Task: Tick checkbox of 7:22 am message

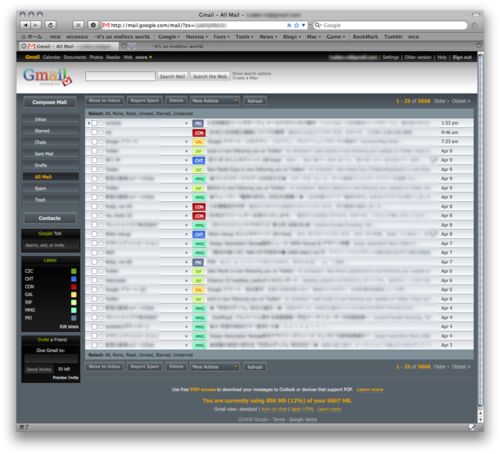Action: 94,142
